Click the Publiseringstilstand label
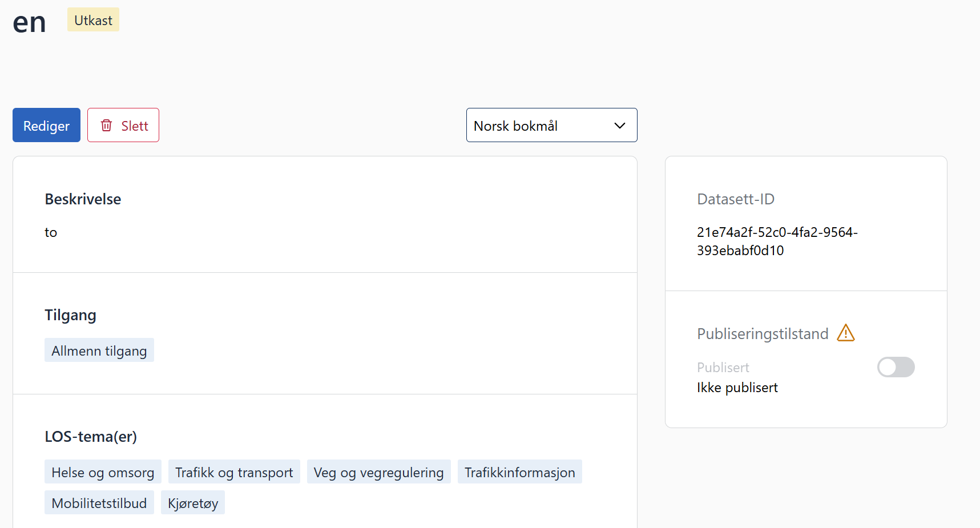The image size is (980, 528). pyautogui.click(x=762, y=334)
